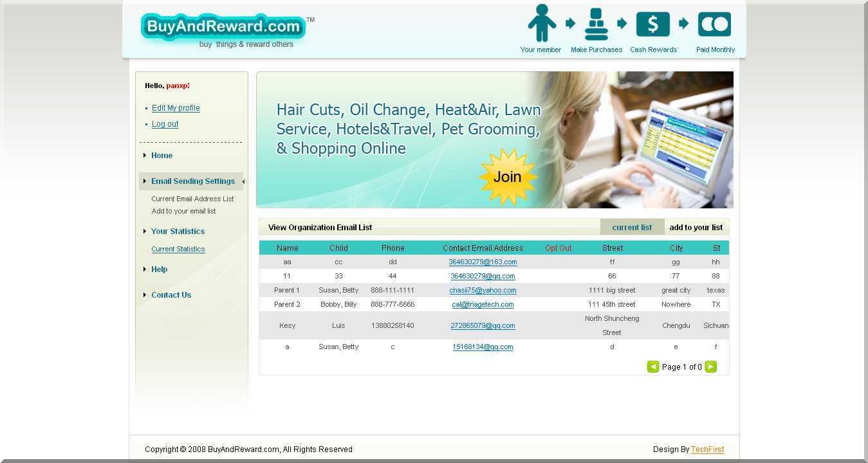
Task: Open the Current Statistics page
Action: [178, 249]
